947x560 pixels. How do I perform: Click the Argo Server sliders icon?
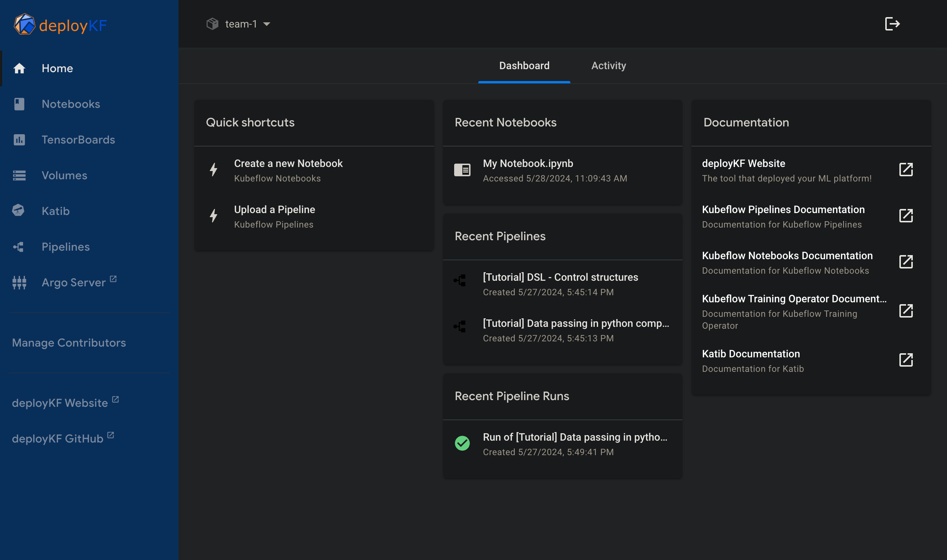click(19, 283)
